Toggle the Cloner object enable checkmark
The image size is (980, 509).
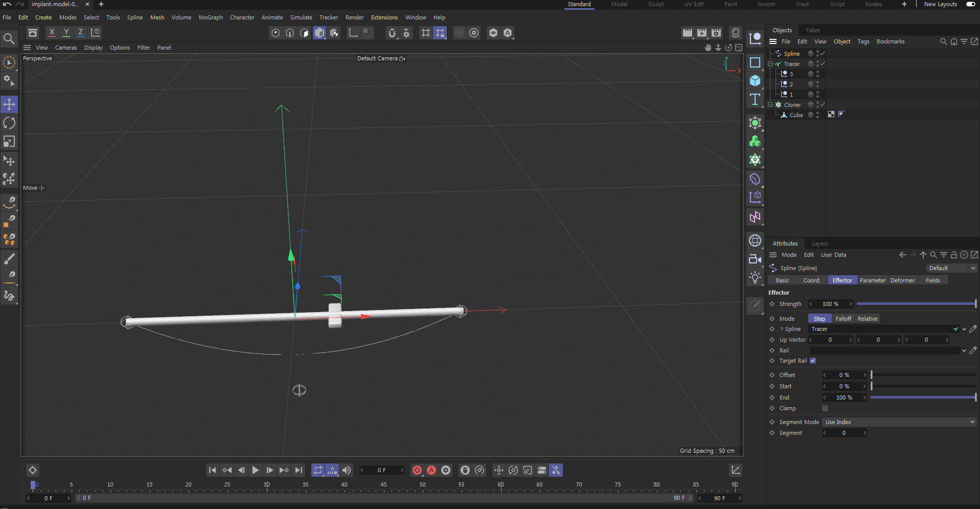click(x=823, y=105)
